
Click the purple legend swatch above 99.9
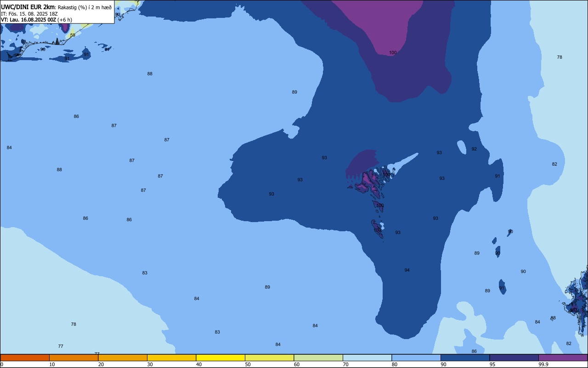tap(563, 358)
